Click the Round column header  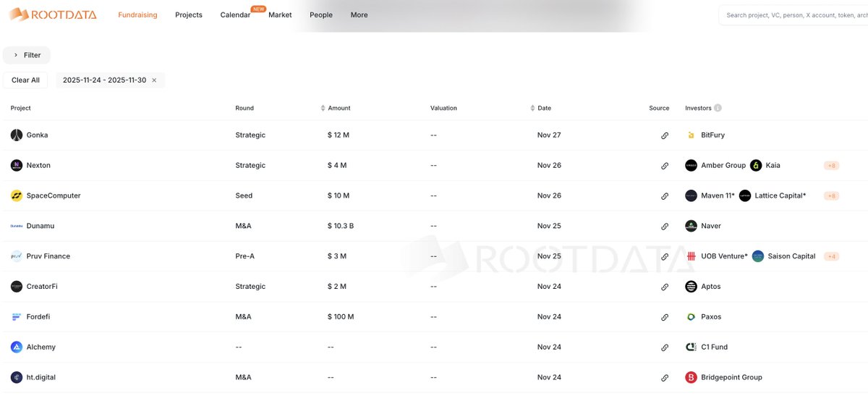tap(244, 108)
